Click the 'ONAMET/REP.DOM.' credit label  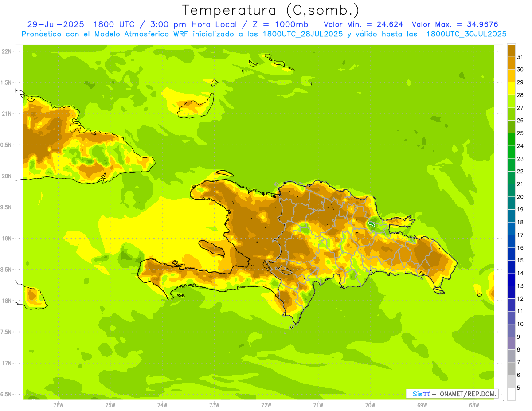pyautogui.click(x=468, y=394)
